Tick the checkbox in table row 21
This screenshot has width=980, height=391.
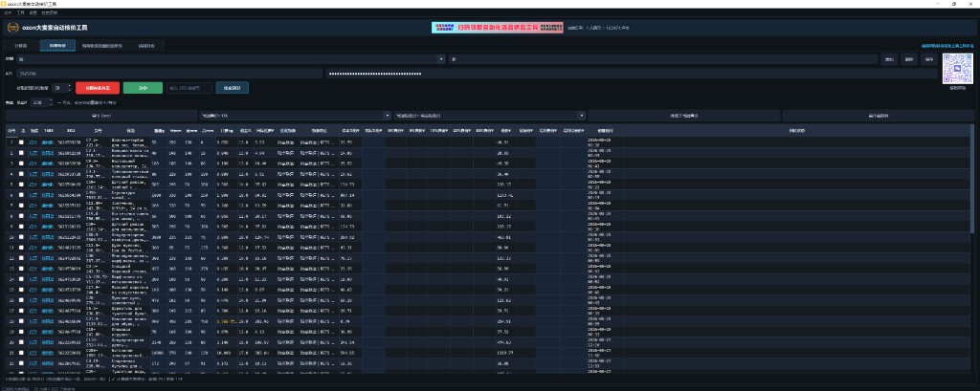point(22,353)
